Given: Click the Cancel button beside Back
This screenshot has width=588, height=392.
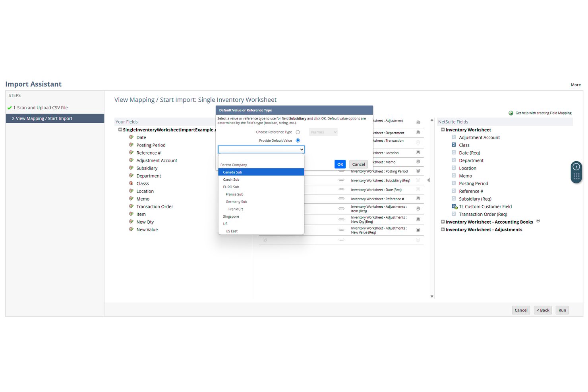Looking at the screenshot, I should (x=521, y=310).
